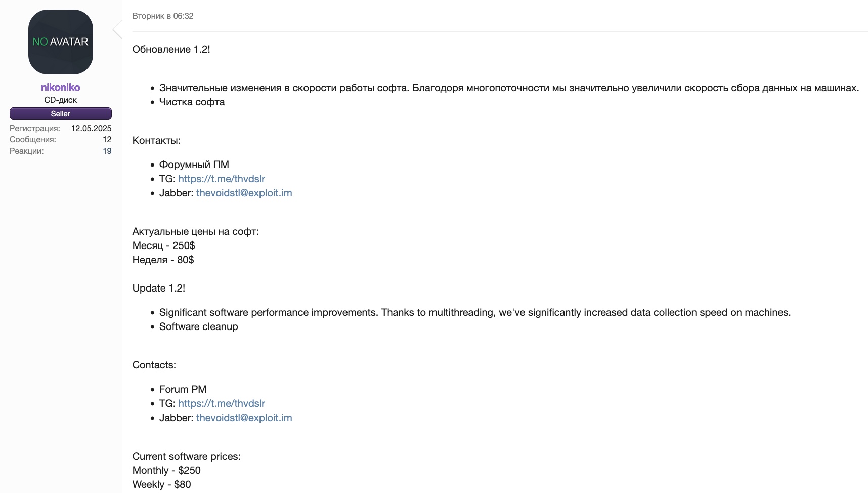Screen dimensions: 868x493
Task: Click the NO AVATAR profile picture
Action: click(x=61, y=42)
